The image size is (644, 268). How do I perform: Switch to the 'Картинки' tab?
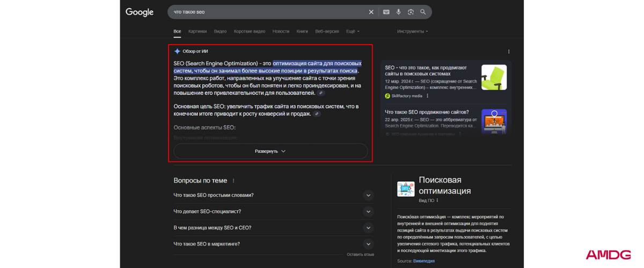tap(197, 31)
